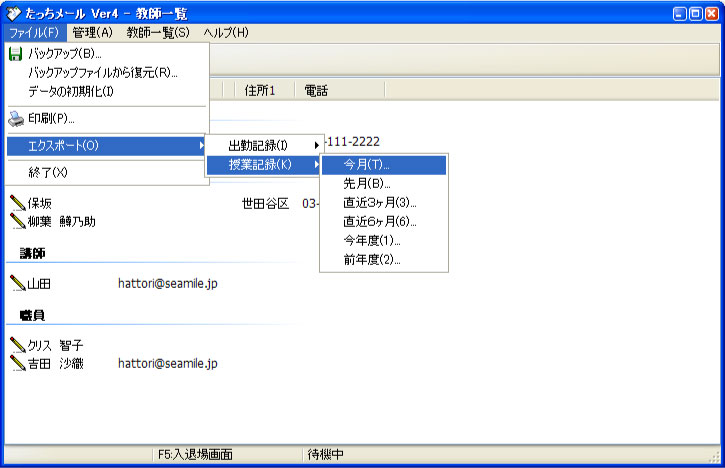This screenshot has width=725, height=468.
Task: Click the 講師 group header
Action: [x=32, y=253]
